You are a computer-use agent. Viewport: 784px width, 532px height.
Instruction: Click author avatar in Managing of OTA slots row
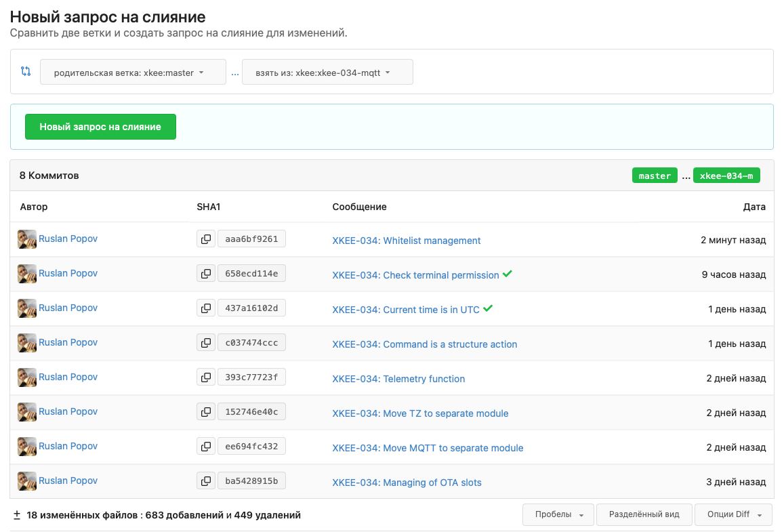27,480
